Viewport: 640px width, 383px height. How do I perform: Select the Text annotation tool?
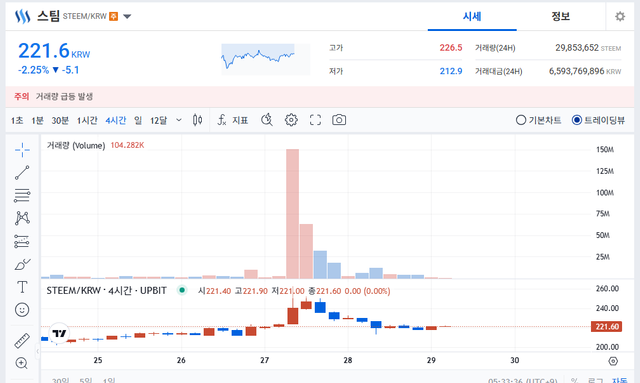(x=22, y=287)
